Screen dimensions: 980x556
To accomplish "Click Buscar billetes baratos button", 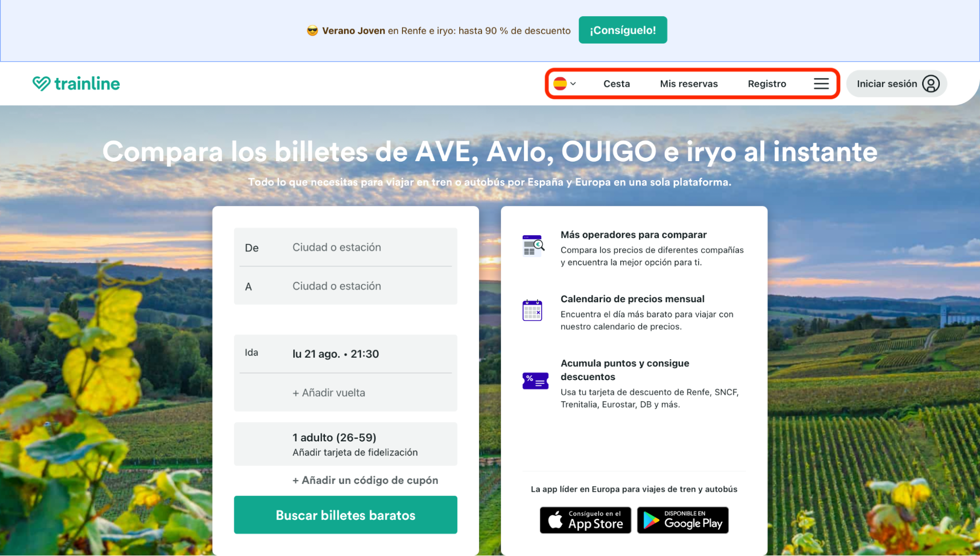I will 345,515.
